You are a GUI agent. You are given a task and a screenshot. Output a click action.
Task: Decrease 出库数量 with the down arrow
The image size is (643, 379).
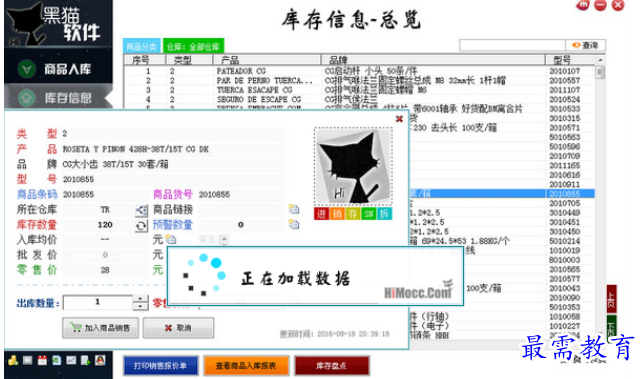(141, 306)
